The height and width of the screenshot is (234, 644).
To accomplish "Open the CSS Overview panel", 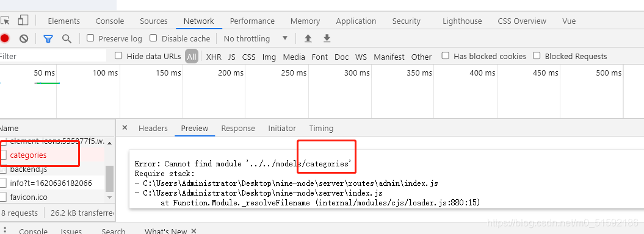I will click(522, 21).
